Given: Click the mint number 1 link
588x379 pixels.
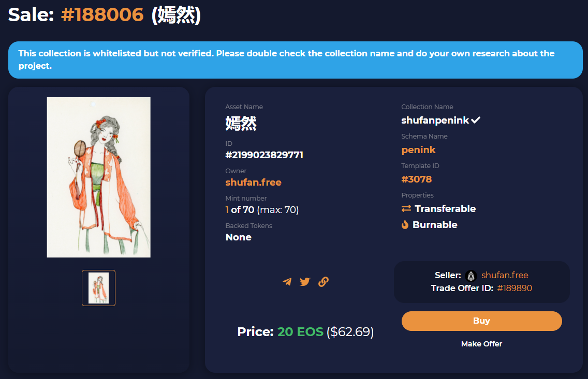Looking at the screenshot, I should click(227, 210).
